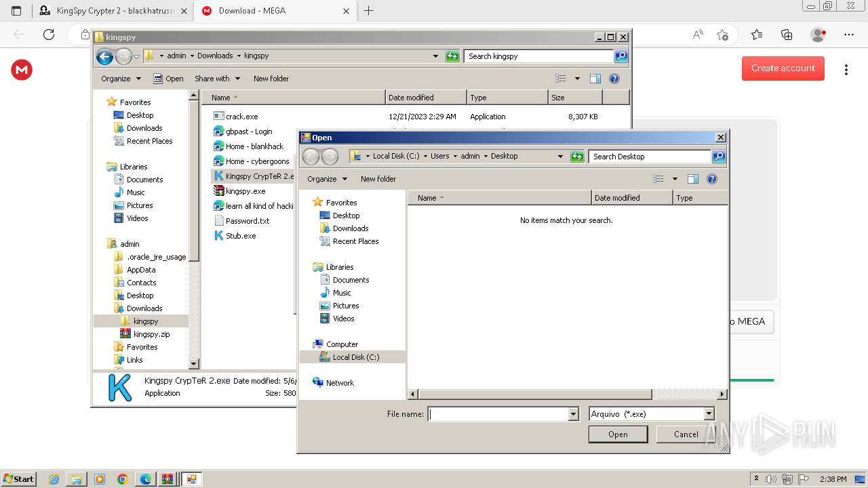Screen dimensions: 868x488
Task: Click Back button in Open dialog
Action: pos(311,157)
